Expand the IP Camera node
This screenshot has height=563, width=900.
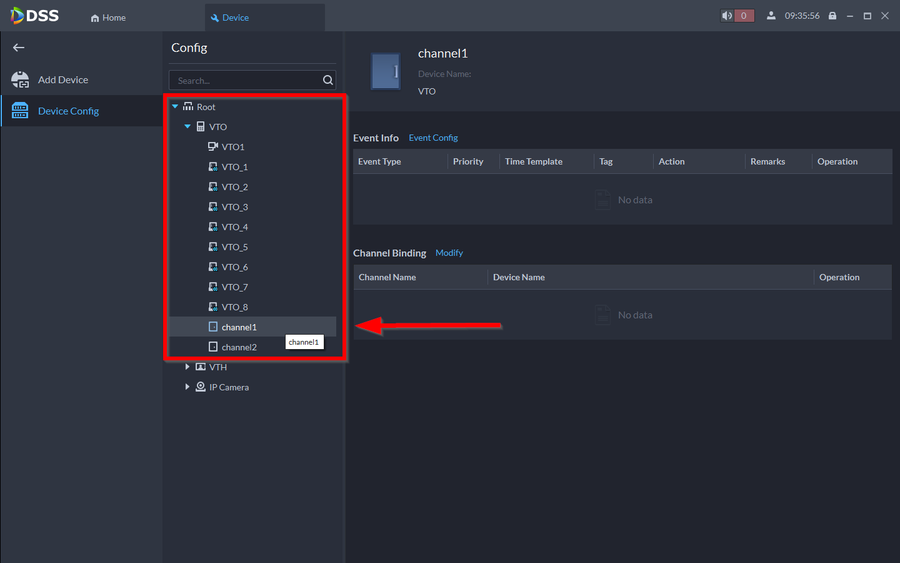(x=187, y=387)
